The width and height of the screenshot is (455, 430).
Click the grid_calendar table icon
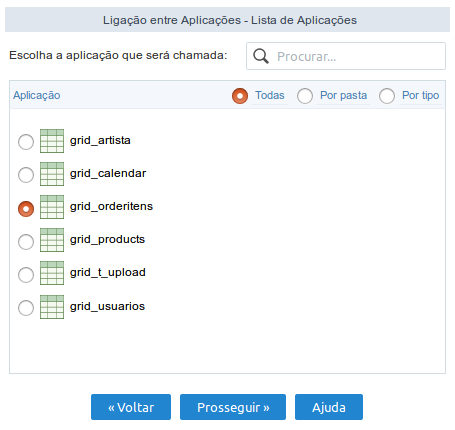(x=52, y=174)
